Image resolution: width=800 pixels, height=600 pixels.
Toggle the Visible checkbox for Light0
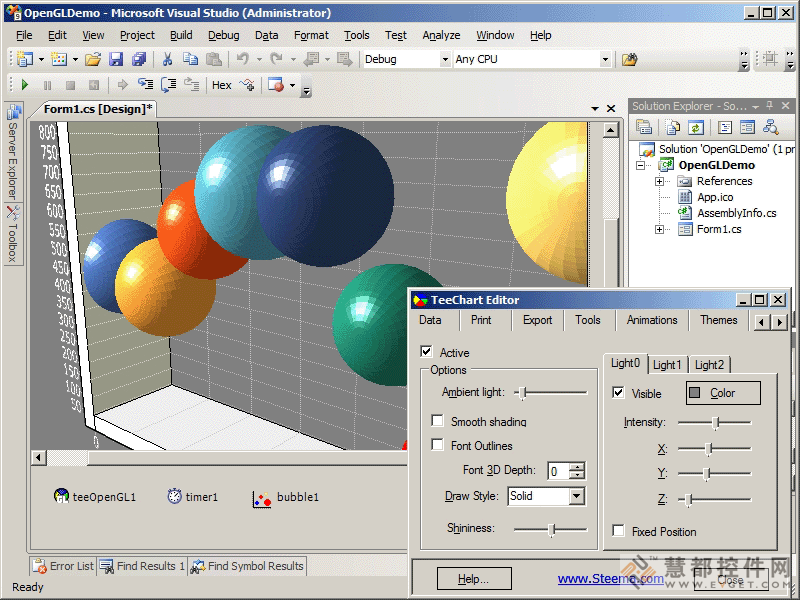[x=618, y=392]
